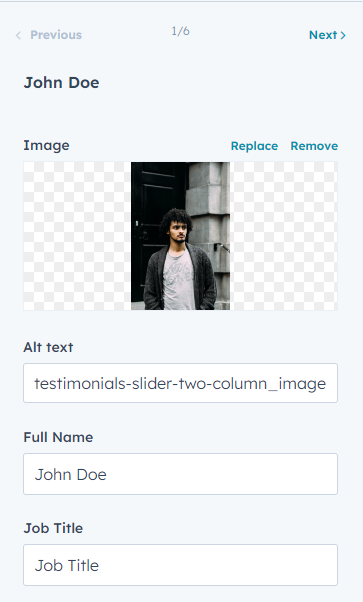Focus the Alt text input field
The image size is (363, 602).
tap(181, 383)
